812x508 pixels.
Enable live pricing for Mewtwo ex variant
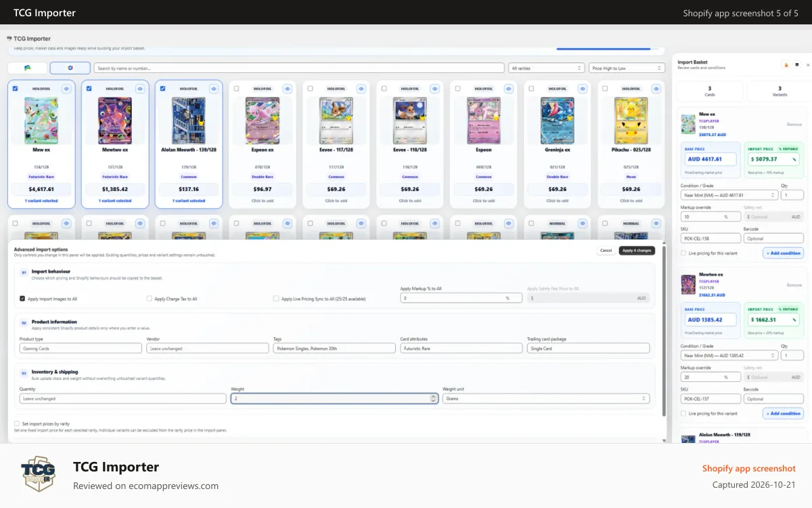[684, 413]
